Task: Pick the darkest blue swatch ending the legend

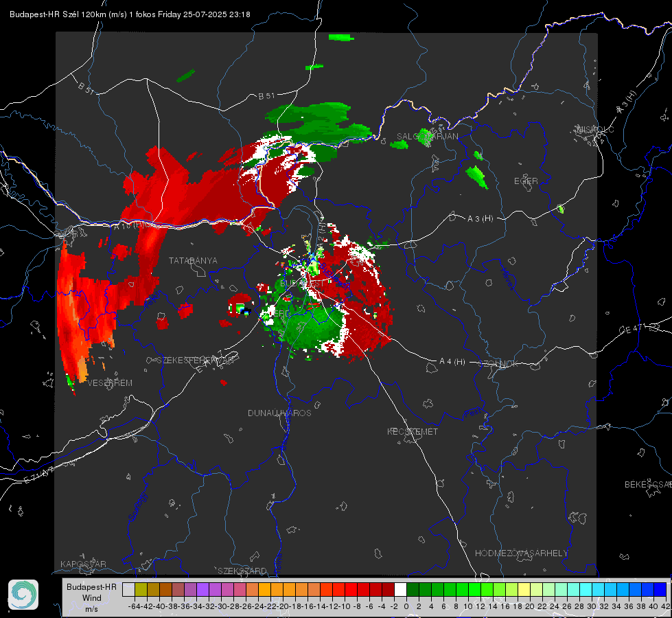Action: [x=660, y=589]
